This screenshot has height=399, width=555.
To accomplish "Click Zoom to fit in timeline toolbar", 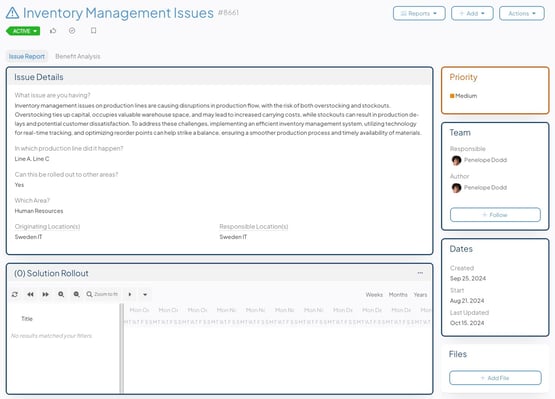I will point(102,294).
